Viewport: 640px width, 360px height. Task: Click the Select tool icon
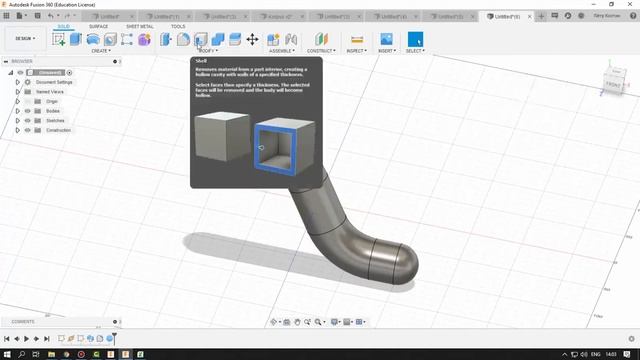(x=415, y=39)
